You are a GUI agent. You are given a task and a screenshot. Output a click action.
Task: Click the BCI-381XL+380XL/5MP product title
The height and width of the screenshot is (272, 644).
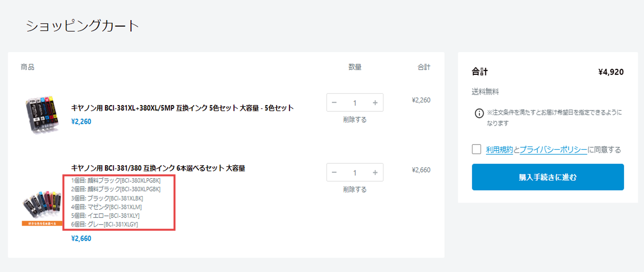point(182,108)
